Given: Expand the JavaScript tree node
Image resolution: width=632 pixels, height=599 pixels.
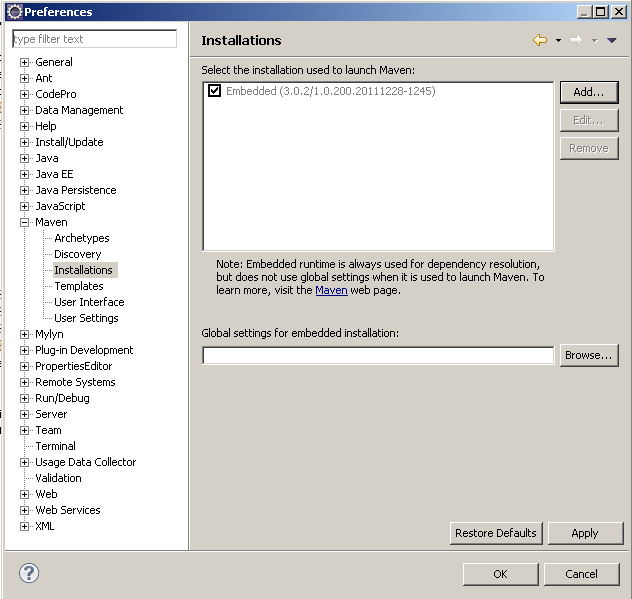Looking at the screenshot, I should coord(25,206).
